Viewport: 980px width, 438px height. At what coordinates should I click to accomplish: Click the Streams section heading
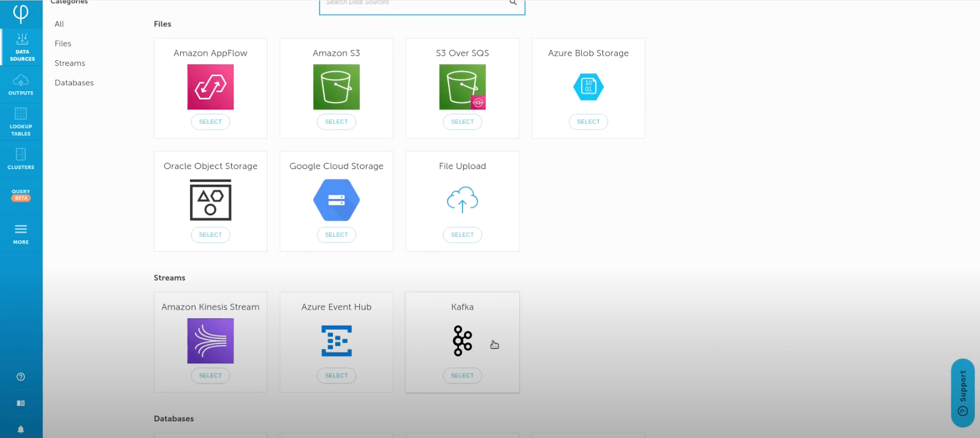coord(169,277)
